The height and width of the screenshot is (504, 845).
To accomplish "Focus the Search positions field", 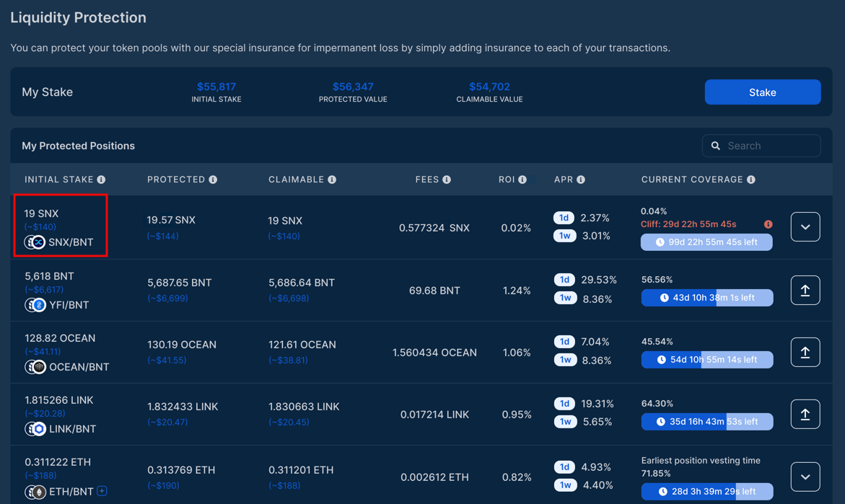I will [x=761, y=146].
